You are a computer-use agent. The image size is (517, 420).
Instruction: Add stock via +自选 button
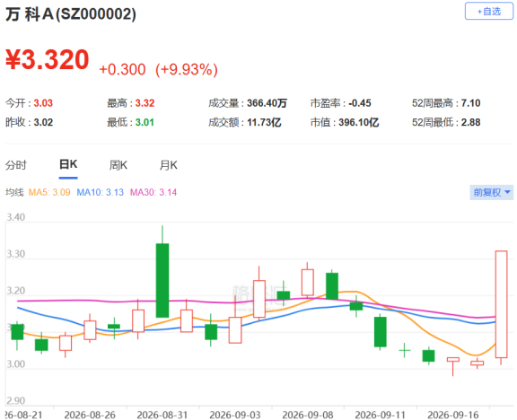point(489,11)
